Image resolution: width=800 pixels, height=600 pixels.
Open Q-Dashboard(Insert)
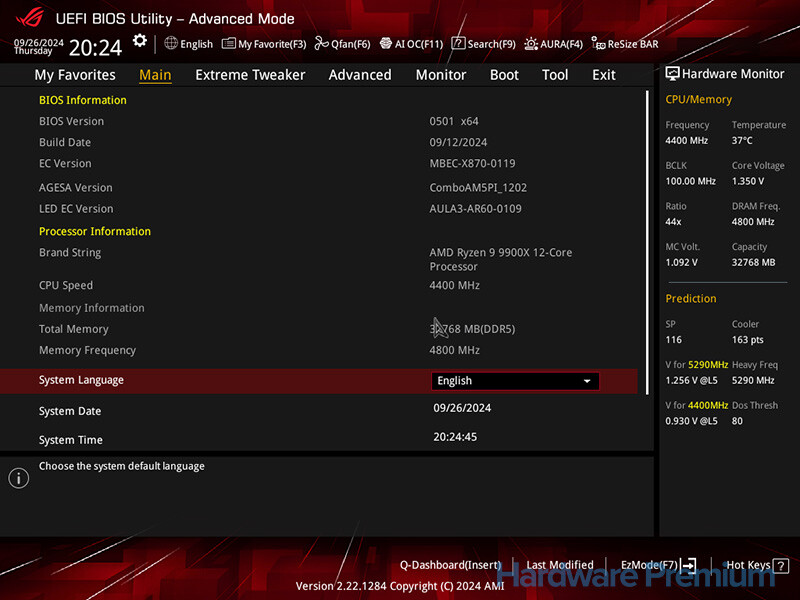(x=451, y=565)
